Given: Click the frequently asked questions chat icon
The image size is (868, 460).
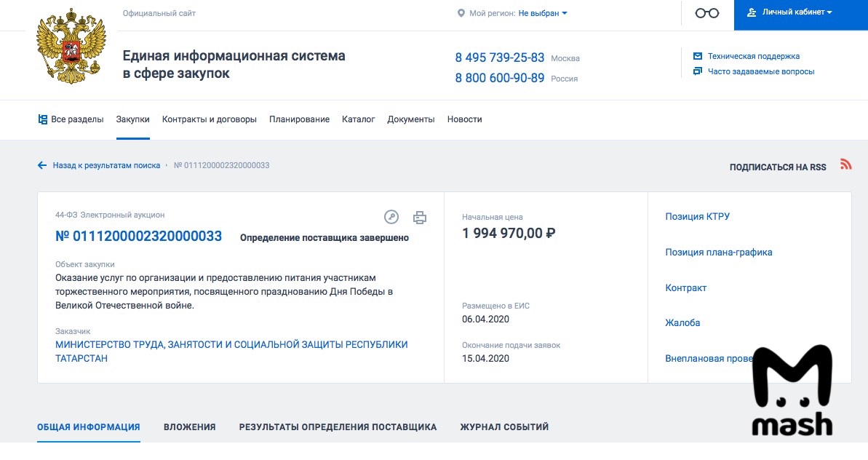Looking at the screenshot, I should tap(698, 71).
